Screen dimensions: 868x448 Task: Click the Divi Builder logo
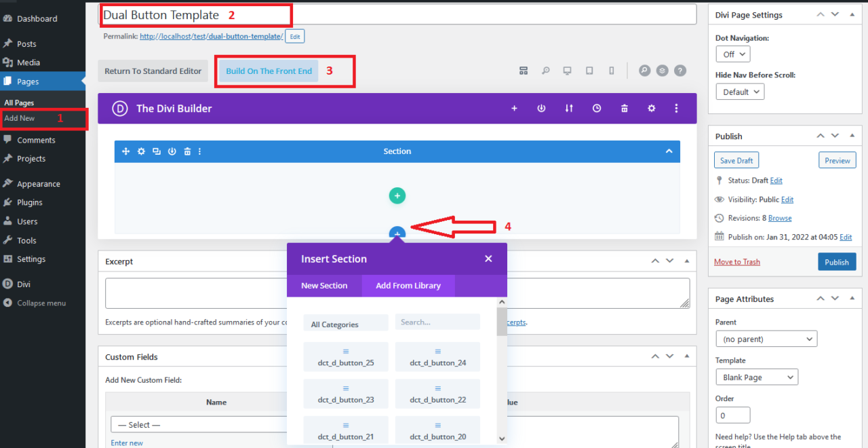click(120, 108)
